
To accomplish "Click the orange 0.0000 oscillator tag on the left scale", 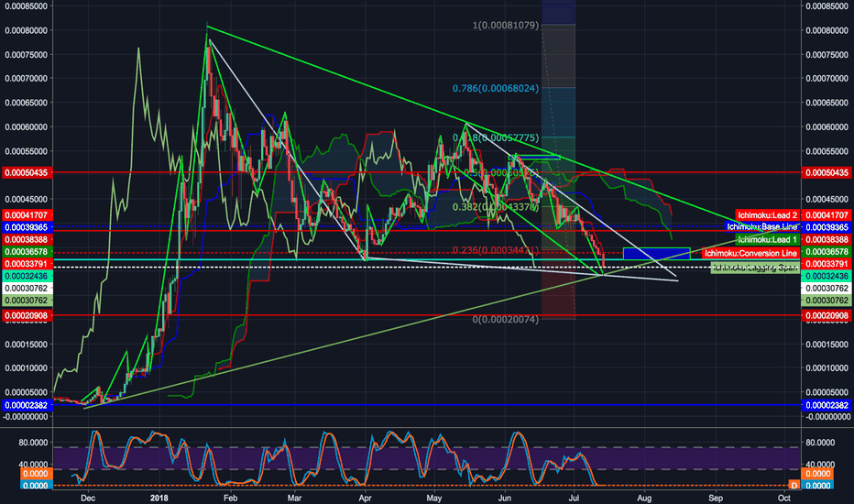I will tap(36, 474).
